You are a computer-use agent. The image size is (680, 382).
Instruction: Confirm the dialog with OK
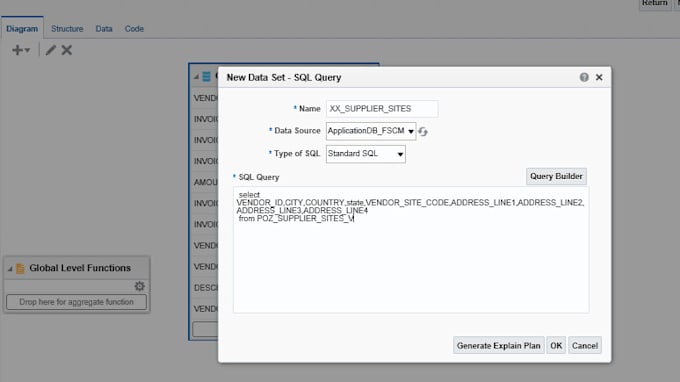(x=556, y=346)
